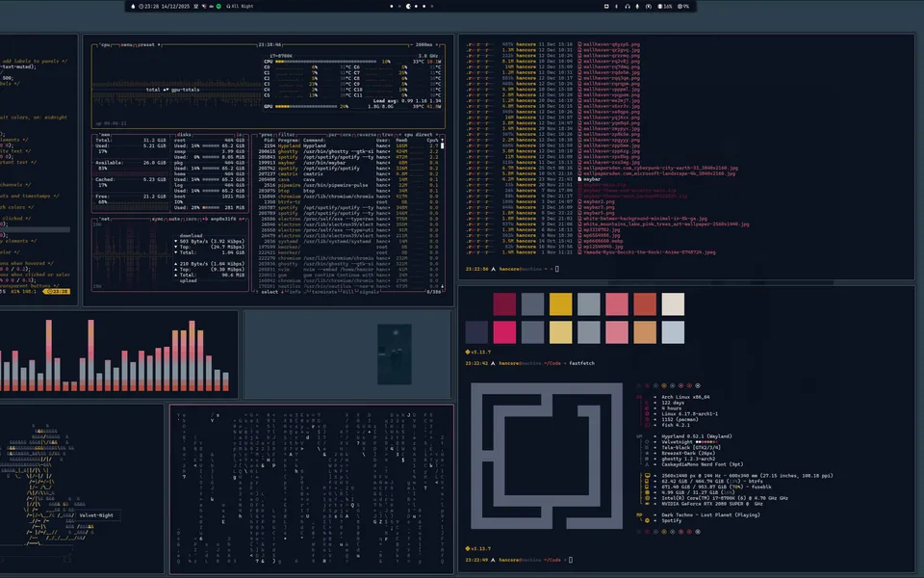Image resolution: width=924 pixels, height=578 pixels.
Task: Click Dark Techno - Lost Planet playing line
Action: point(710,514)
